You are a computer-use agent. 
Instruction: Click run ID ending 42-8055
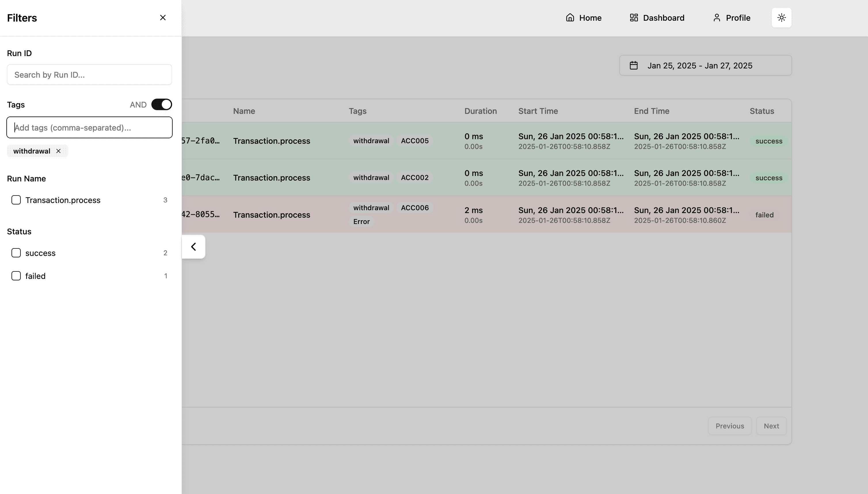[200, 215]
